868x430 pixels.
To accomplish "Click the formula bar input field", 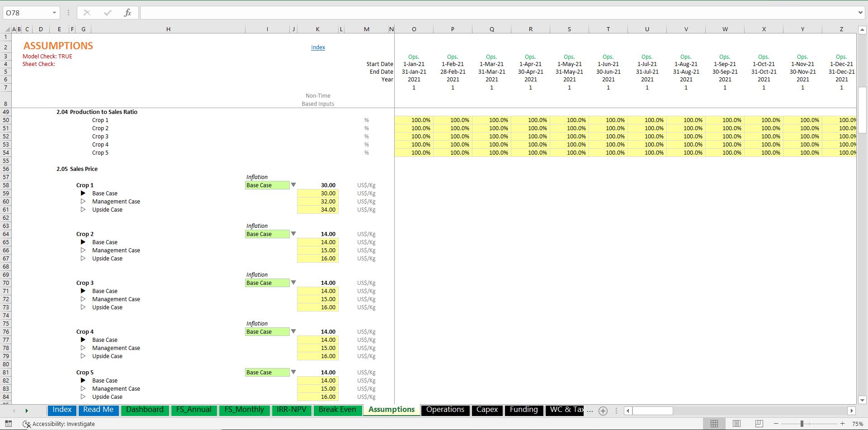I will pos(497,13).
